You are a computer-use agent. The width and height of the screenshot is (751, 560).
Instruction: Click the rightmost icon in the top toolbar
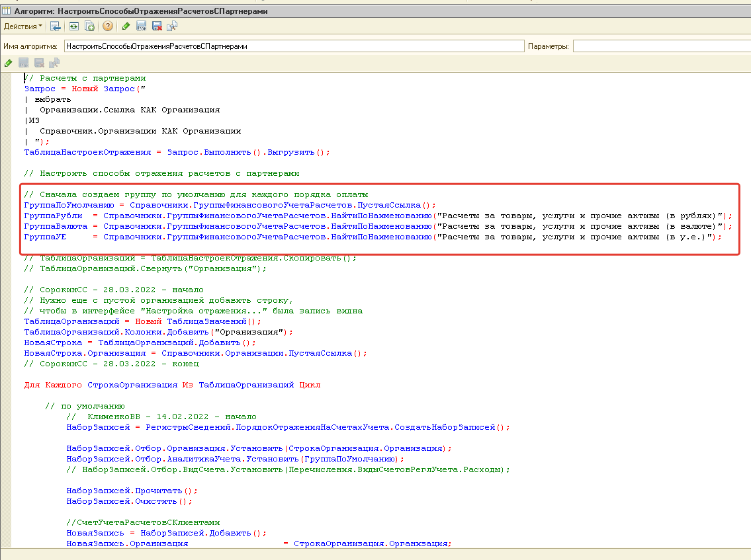[172, 26]
